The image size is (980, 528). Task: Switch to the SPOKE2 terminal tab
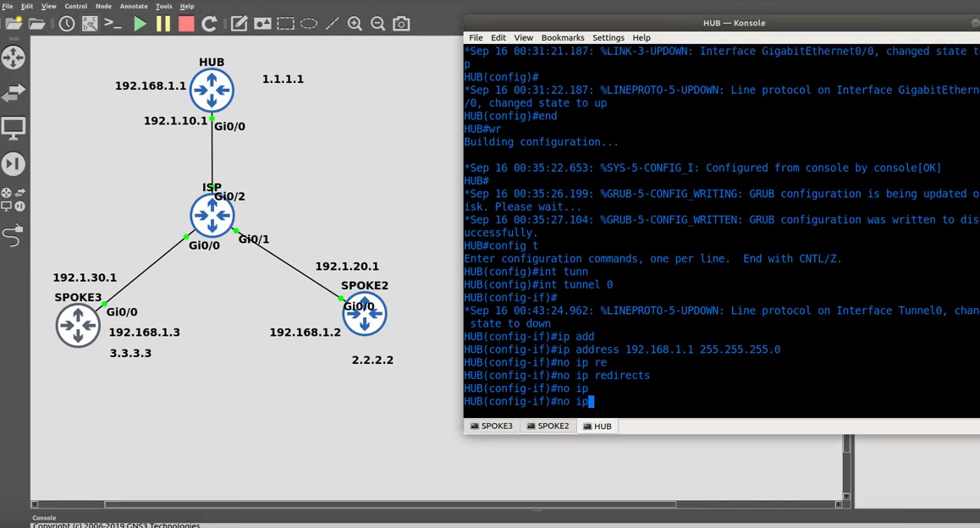[548, 426]
